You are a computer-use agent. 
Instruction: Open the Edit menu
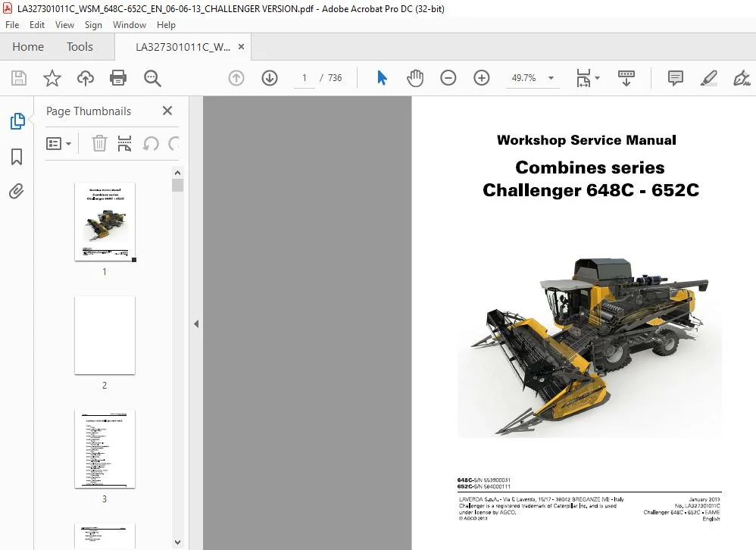36,25
